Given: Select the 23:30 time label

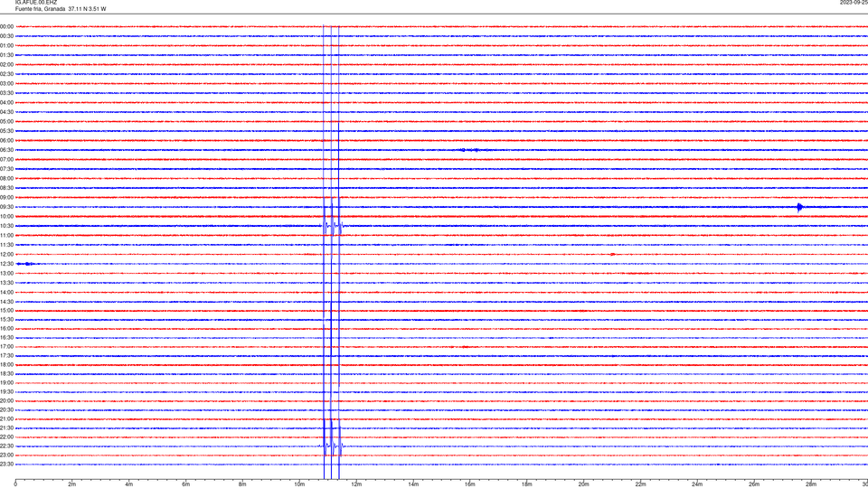Looking at the screenshot, I should tap(6, 465).
